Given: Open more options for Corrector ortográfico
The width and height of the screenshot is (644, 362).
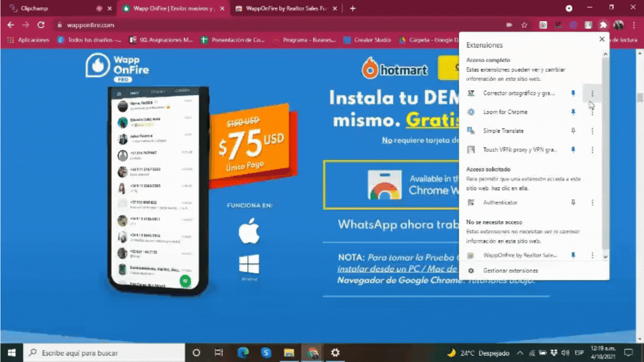Looking at the screenshot, I should click(x=592, y=93).
